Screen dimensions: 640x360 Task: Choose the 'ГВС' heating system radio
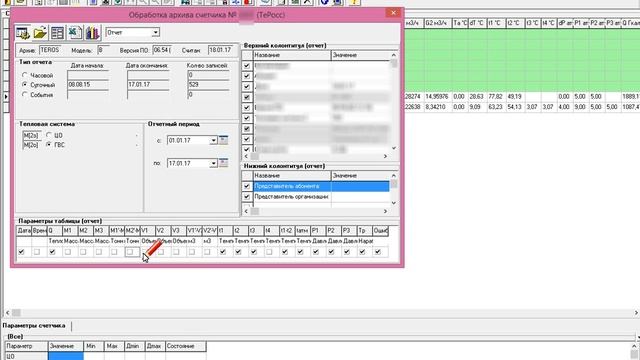point(49,144)
